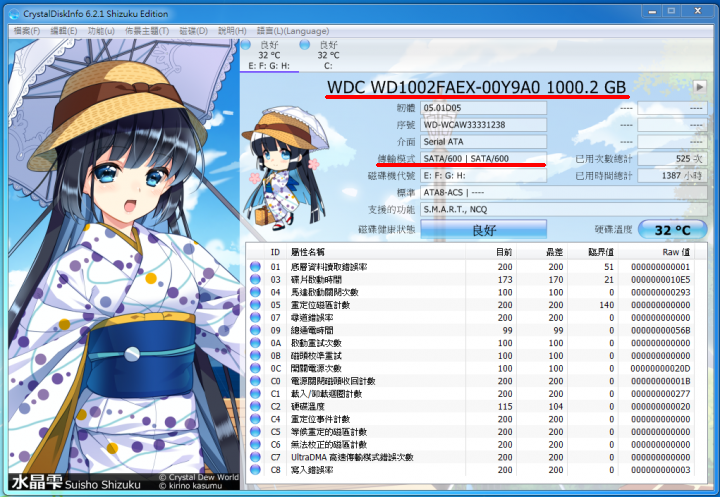
Task: Open the 說明(H) menu
Action: click(232, 31)
